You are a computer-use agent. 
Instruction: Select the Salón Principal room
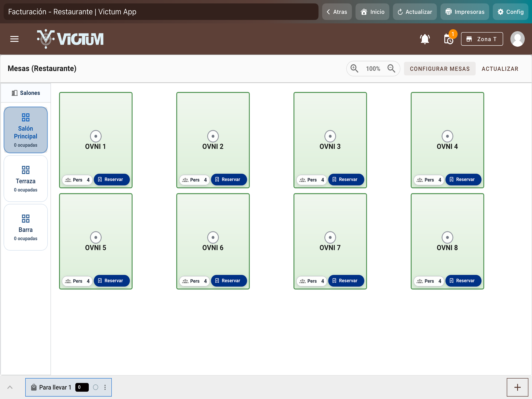(x=26, y=130)
